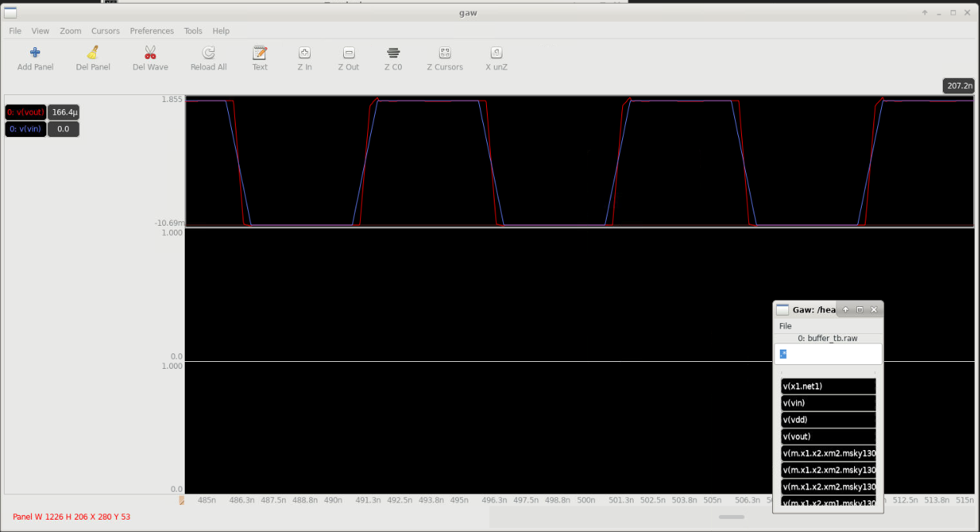
Task: Pick v(x1.net1) from the signal list
Action: pyautogui.click(x=829, y=386)
